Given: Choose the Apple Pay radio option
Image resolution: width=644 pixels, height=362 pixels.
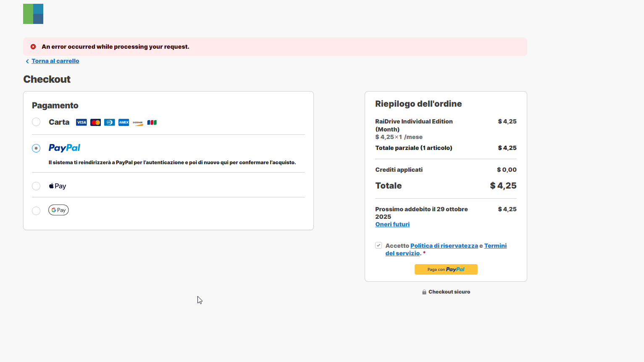Looking at the screenshot, I should click(x=36, y=186).
